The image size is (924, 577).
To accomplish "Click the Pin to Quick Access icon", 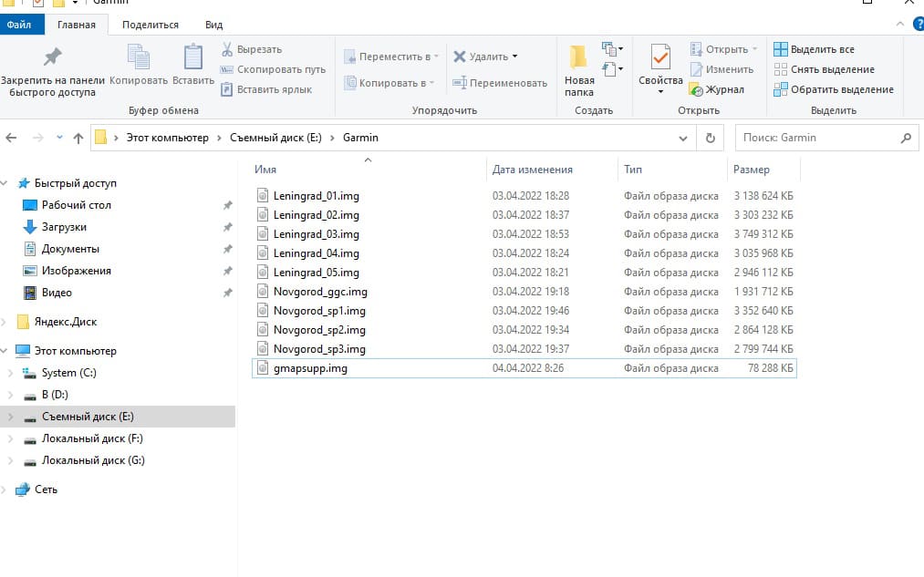I will [x=52, y=58].
